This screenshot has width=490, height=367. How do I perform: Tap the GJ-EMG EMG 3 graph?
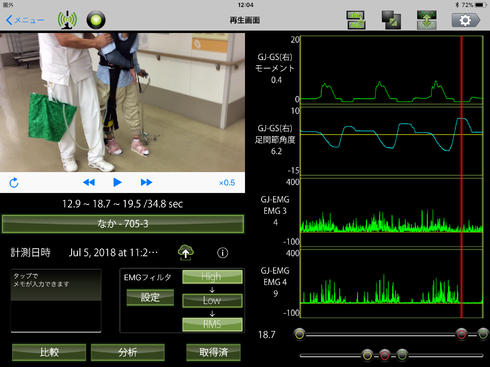(x=392, y=212)
